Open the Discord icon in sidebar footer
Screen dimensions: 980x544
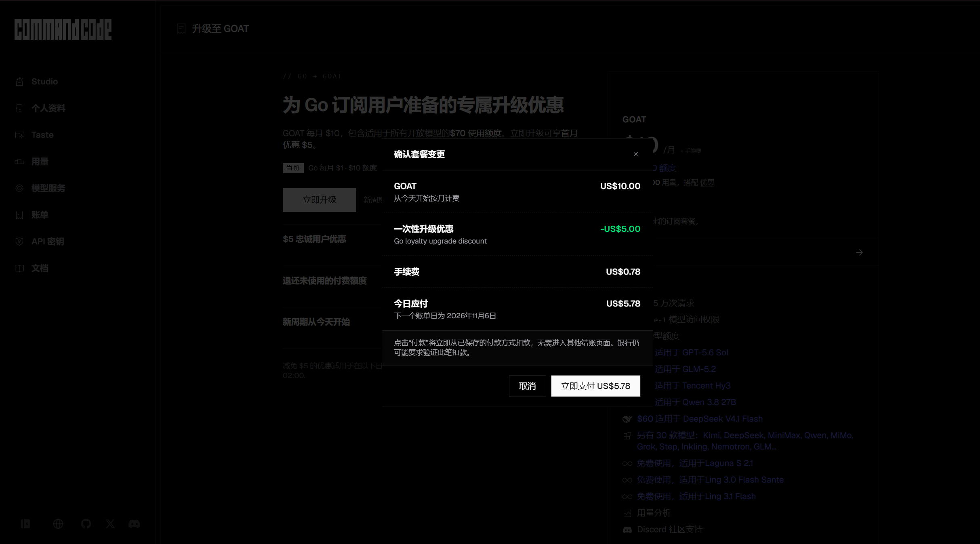tap(134, 524)
